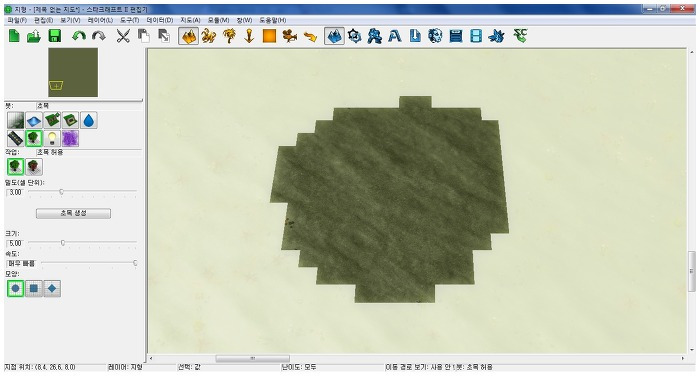
Task: Open the blue Terrain module mountain icon
Action: tap(334, 36)
